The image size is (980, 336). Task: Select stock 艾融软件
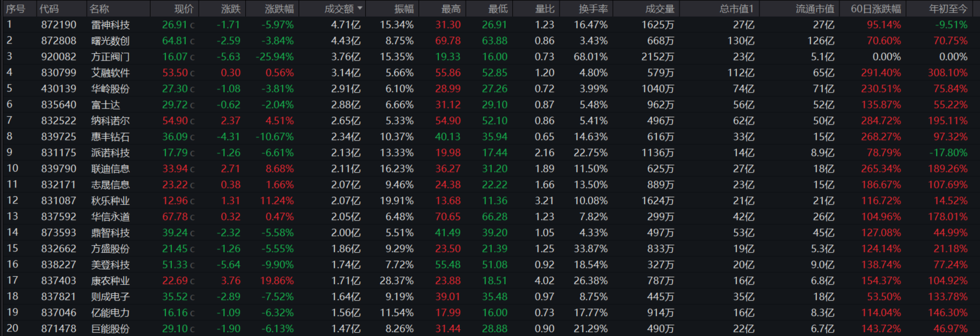[x=111, y=73]
